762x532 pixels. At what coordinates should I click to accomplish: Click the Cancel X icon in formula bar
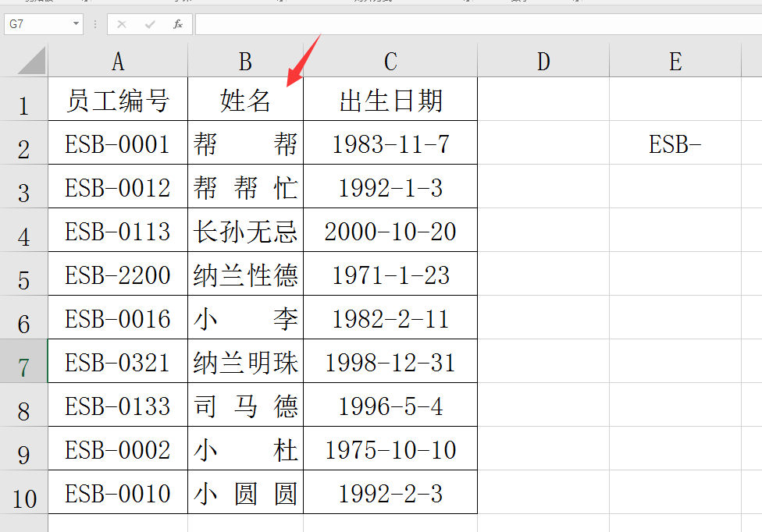click(122, 24)
